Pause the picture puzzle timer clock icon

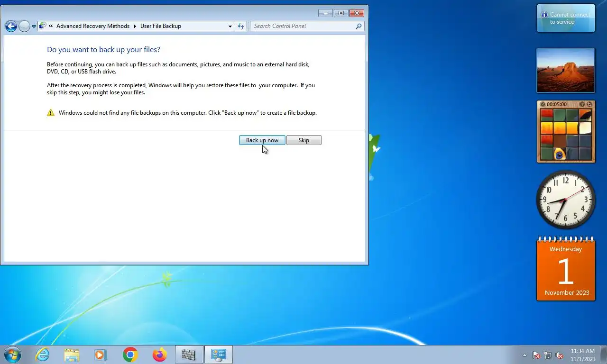click(x=543, y=104)
